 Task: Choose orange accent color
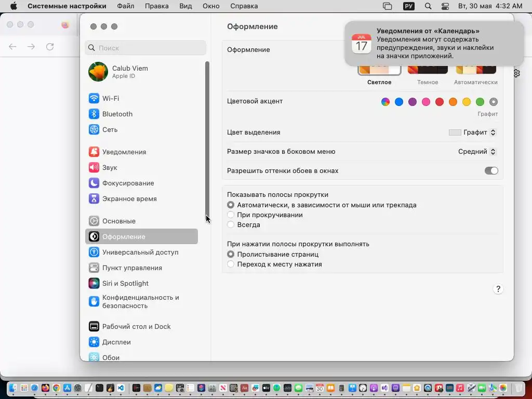tap(453, 102)
